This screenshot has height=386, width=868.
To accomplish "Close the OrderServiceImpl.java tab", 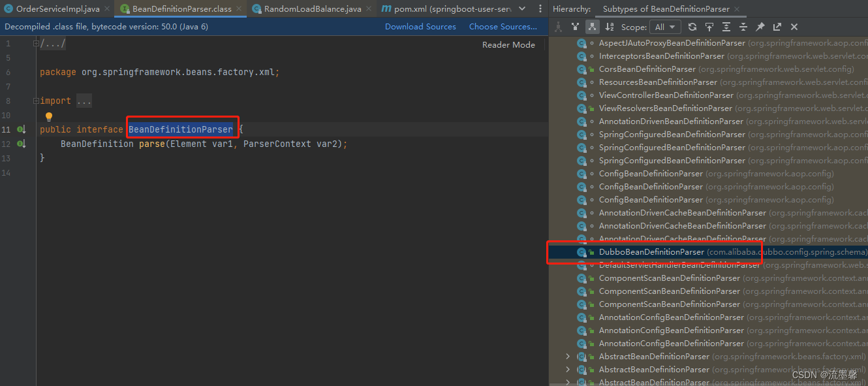I will 106,9.
